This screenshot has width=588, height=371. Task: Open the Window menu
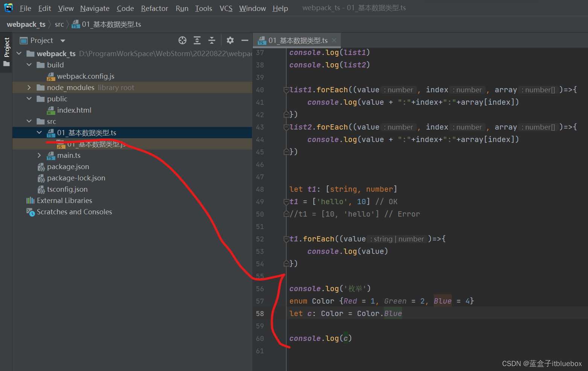(252, 8)
